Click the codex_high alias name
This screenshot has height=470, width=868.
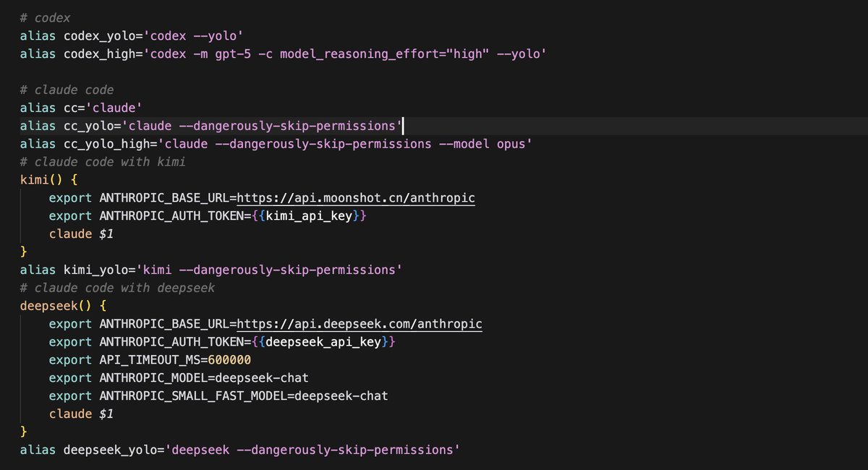(100, 54)
